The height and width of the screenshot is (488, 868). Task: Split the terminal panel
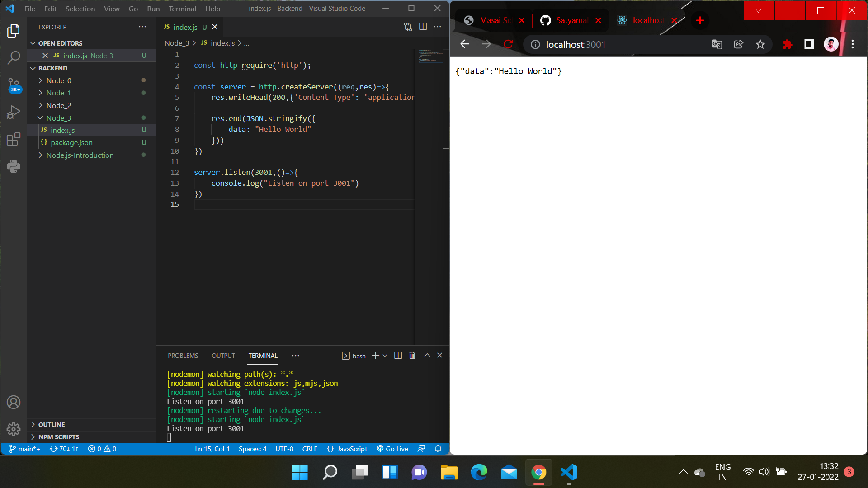coord(398,355)
